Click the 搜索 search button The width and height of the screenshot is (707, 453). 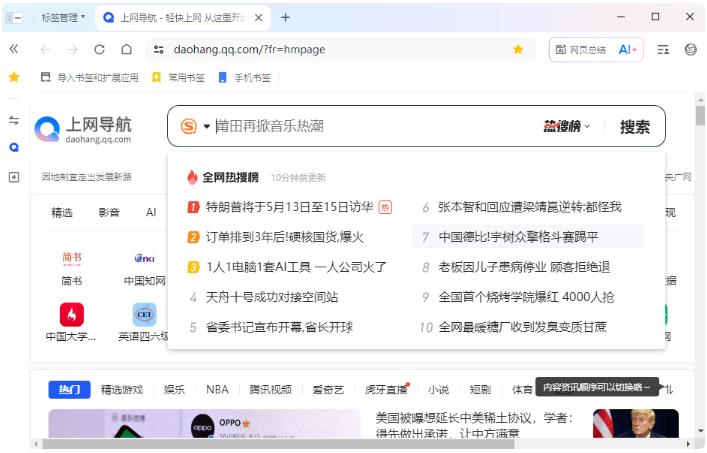pyautogui.click(x=634, y=127)
